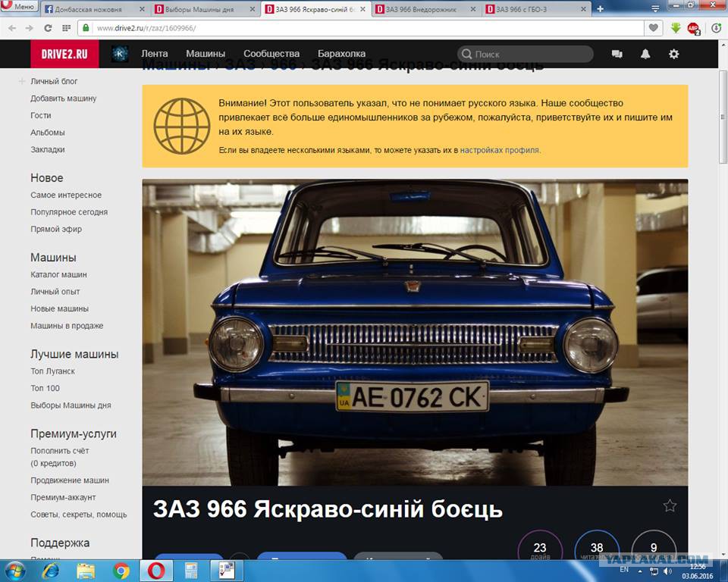
Task: Open the green download arrow extension
Action: (x=676, y=28)
